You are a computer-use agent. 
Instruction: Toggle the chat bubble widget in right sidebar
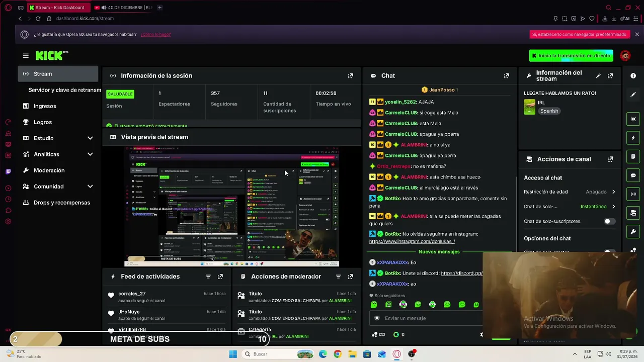click(x=633, y=175)
